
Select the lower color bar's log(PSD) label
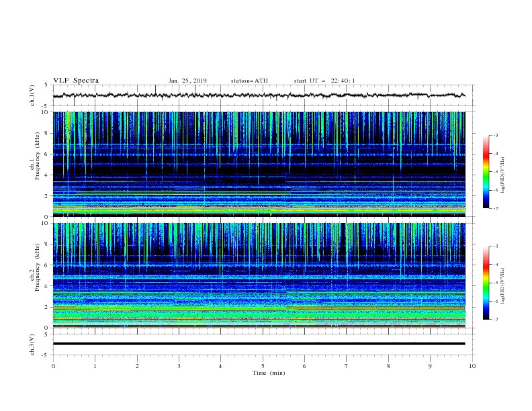[503, 286]
